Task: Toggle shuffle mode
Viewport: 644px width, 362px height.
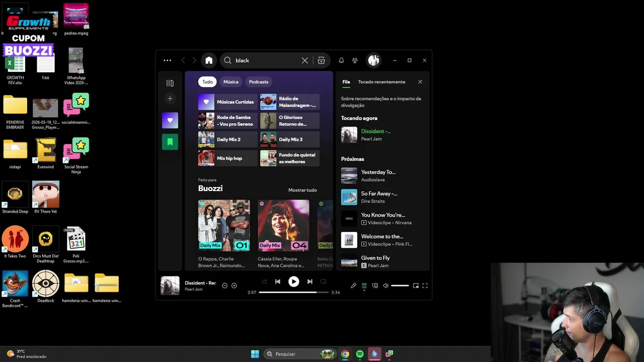Action: click(x=264, y=282)
